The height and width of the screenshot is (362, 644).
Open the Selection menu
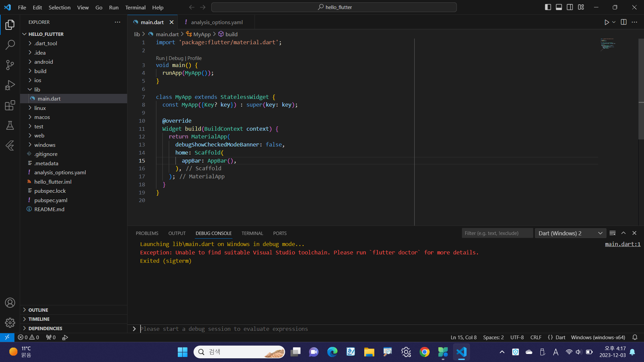(x=59, y=7)
